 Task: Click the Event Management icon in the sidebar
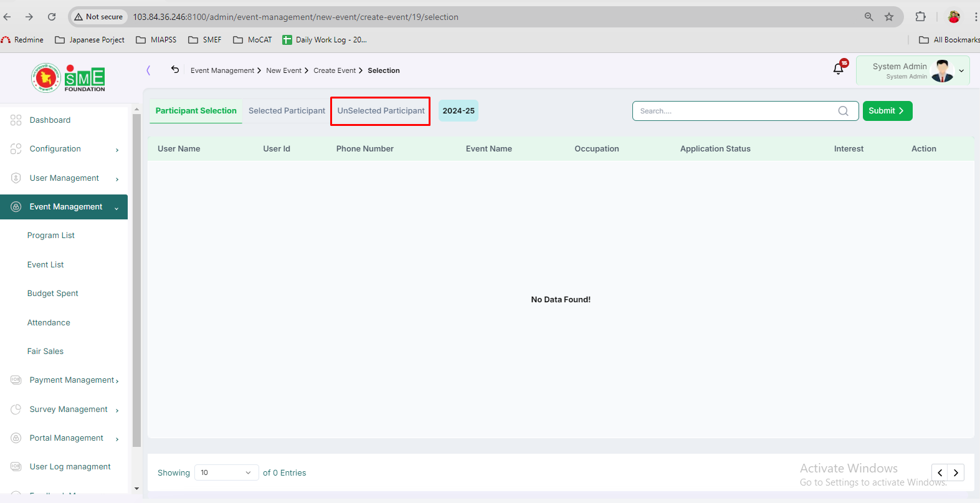(16, 207)
